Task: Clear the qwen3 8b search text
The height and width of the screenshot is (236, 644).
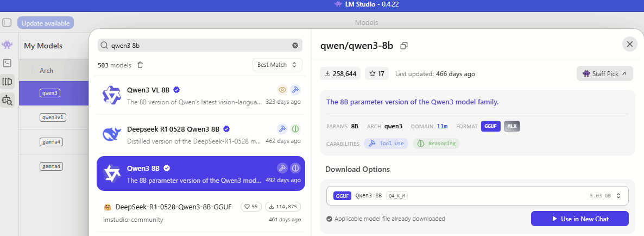Action: (x=295, y=45)
